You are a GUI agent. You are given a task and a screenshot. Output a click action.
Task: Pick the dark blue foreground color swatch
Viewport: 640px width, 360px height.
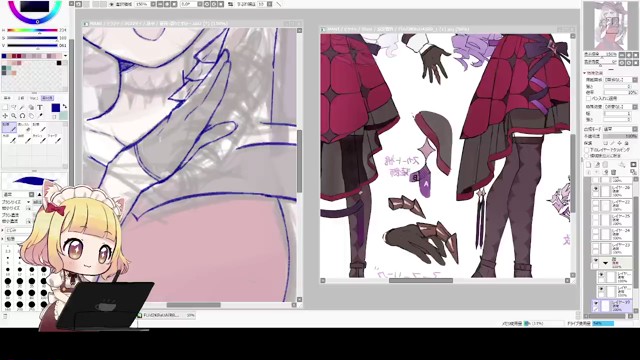(56, 108)
